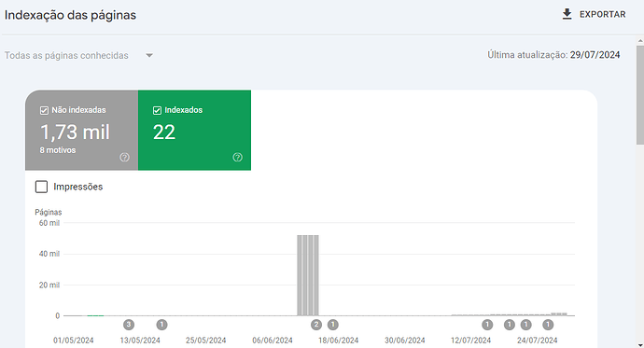
Task: Click the 8 motivos text
Action: tap(58, 150)
